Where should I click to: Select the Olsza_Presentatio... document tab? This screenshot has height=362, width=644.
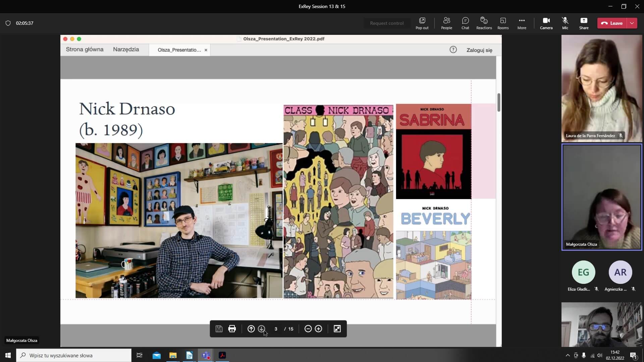tap(179, 50)
